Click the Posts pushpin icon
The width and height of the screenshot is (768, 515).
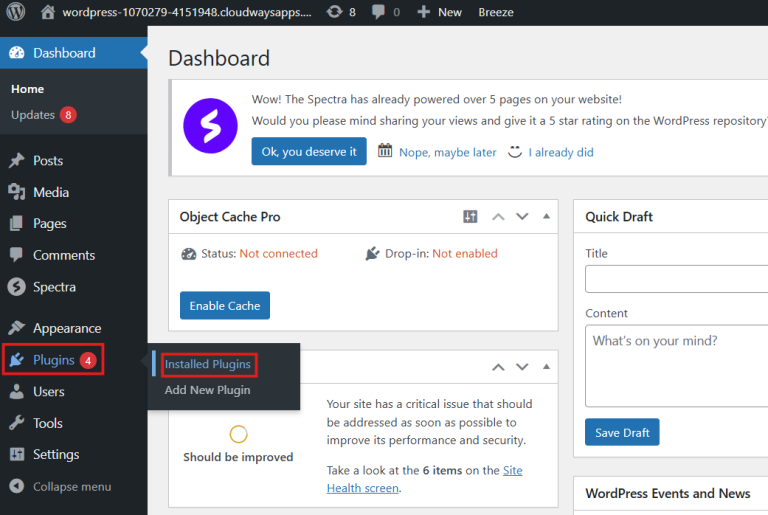point(17,160)
